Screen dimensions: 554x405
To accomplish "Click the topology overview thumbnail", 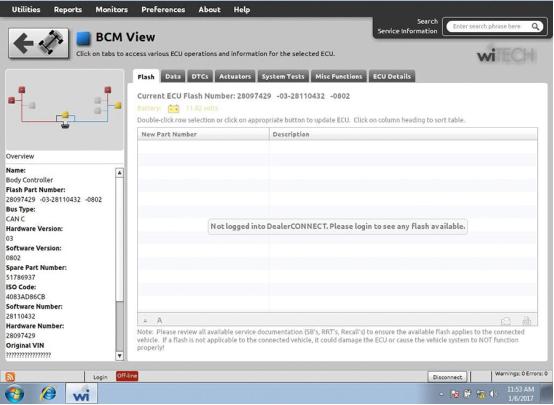I will 64,110.
